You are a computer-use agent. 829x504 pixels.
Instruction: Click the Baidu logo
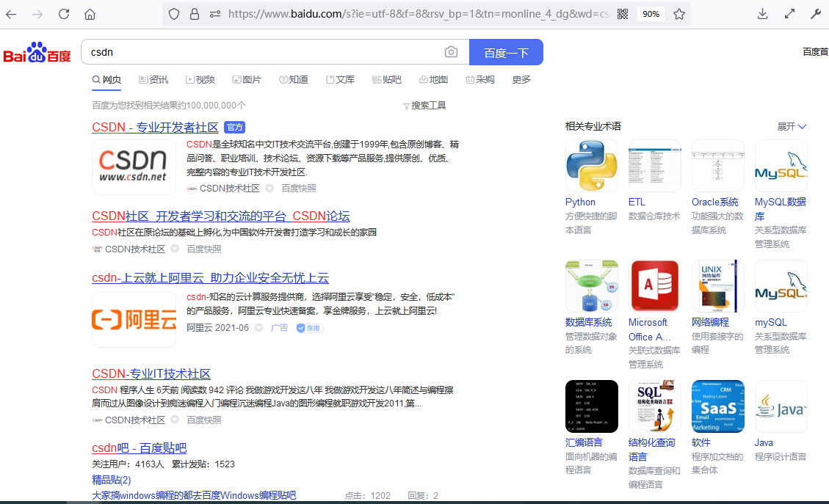point(37,52)
